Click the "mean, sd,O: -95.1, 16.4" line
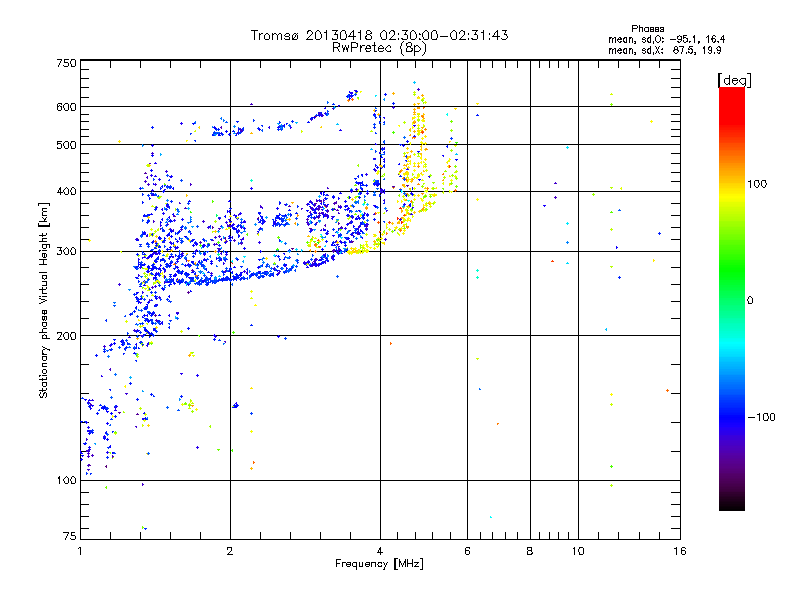This screenshot has width=800, height=600. pyautogui.click(x=666, y=39)
